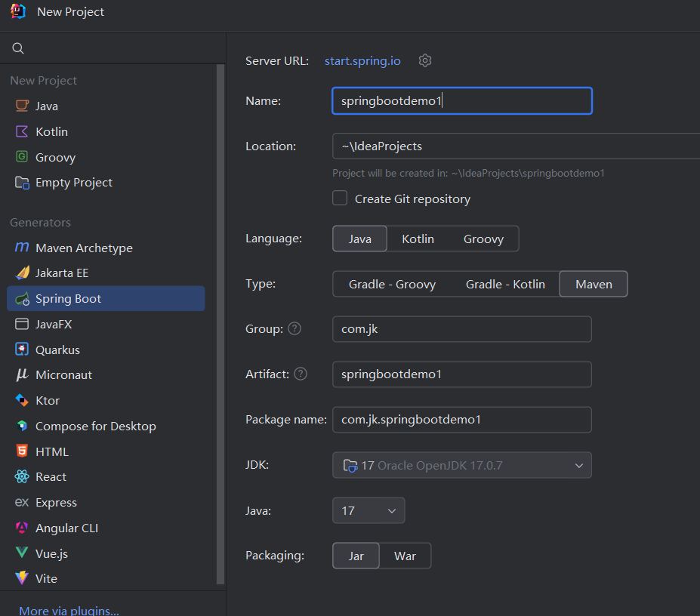Select React generator

pos(106,477)
